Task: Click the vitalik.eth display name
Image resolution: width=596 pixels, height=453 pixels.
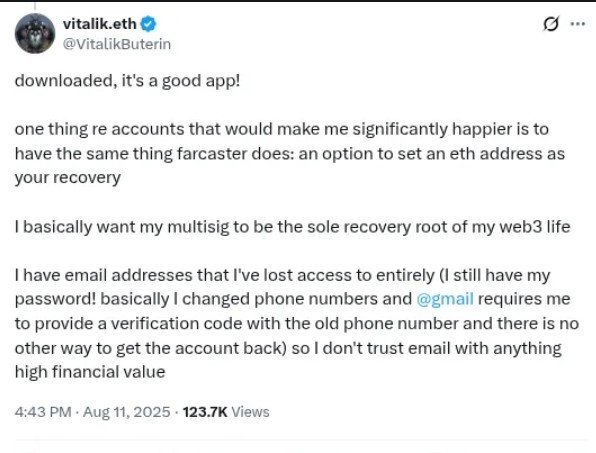Action: click(100, 24)
